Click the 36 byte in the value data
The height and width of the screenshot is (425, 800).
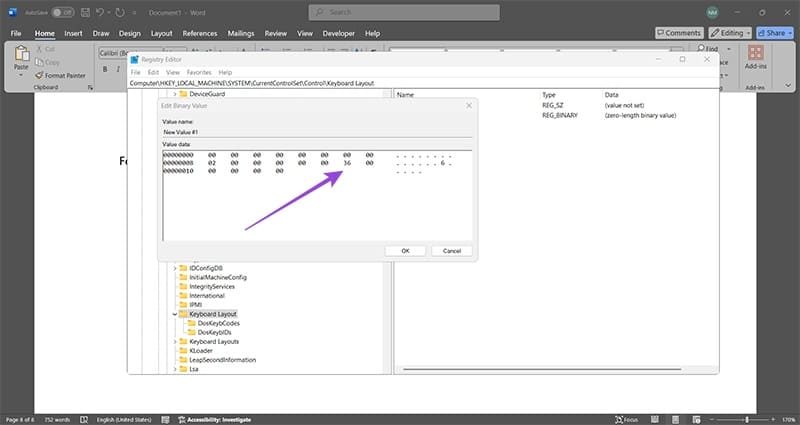pyautogui.click(x=347, y=163)
